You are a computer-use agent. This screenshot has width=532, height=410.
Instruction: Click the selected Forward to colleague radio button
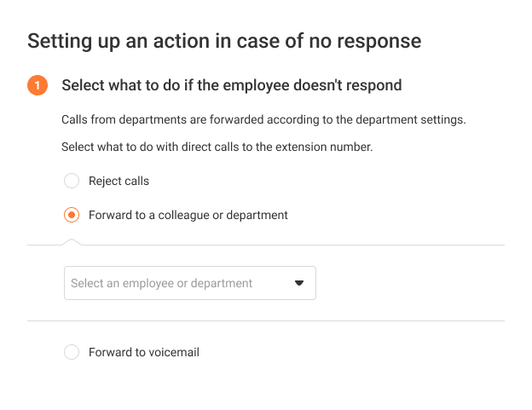tap(72, 215)
